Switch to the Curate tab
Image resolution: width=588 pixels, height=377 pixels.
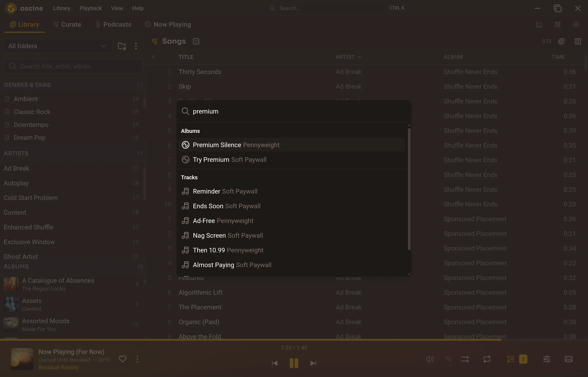(x=67, y=24)
